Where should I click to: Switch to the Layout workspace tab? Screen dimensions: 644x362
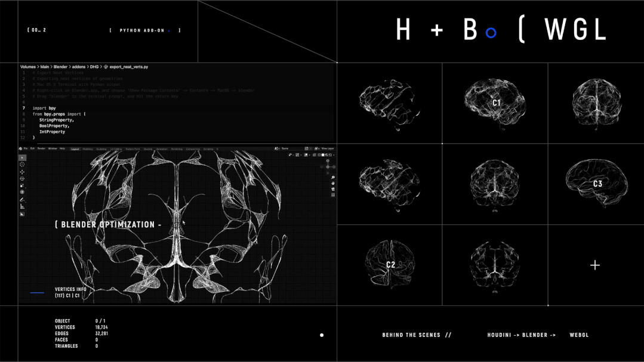75,149
